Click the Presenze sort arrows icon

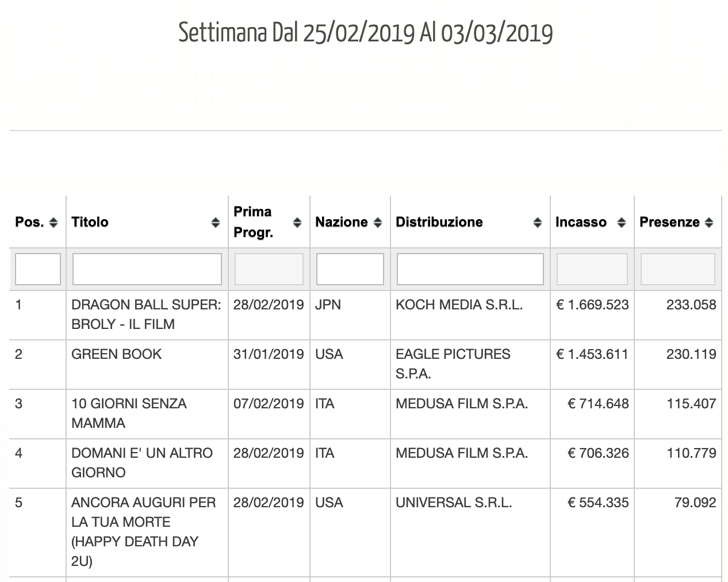click(x=709, y=223)
